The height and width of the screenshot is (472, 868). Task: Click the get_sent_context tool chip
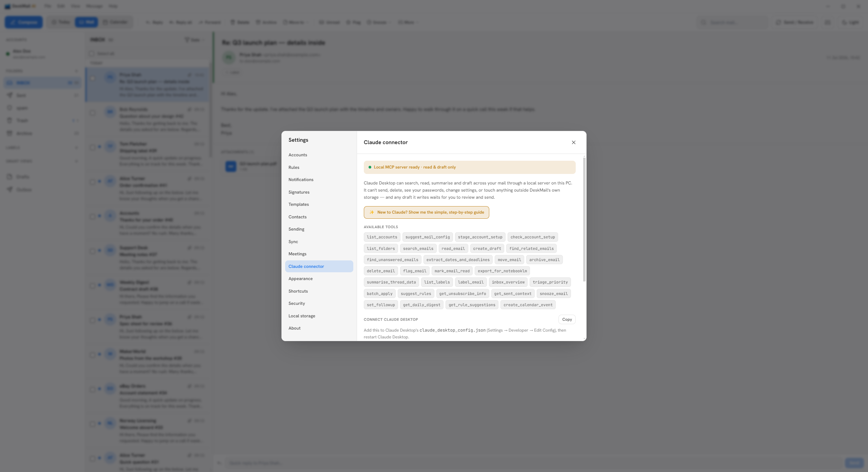coord(513,294)
